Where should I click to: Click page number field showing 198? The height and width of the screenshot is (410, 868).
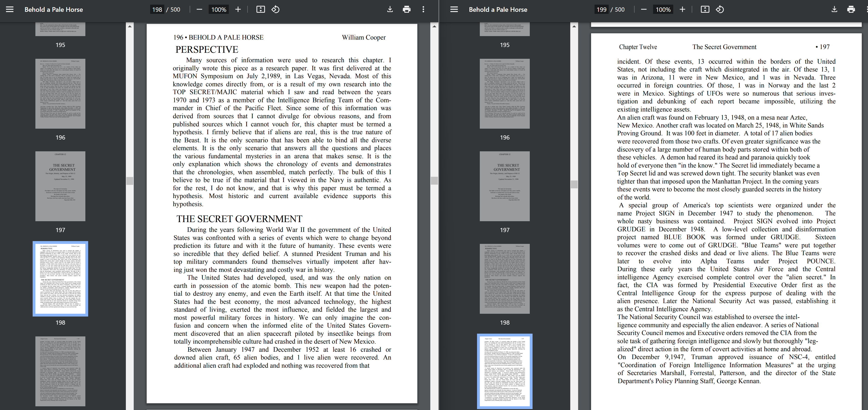click(x=157, y=9)
